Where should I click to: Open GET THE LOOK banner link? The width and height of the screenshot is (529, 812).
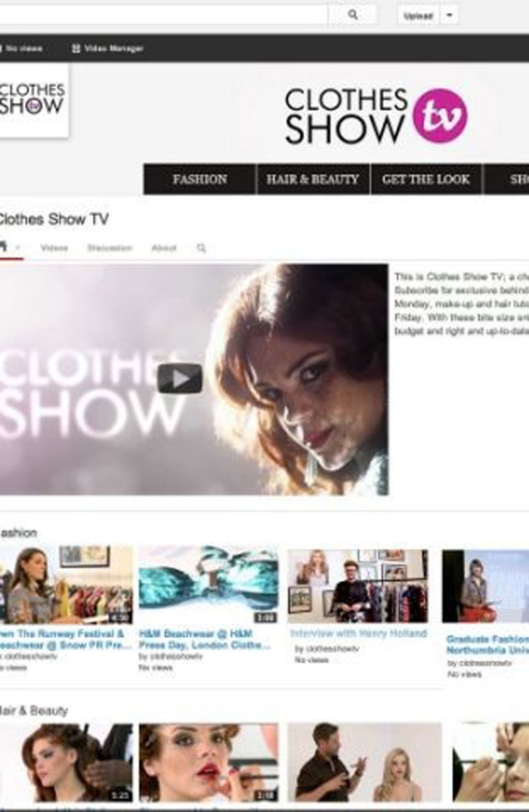[426, 179]
